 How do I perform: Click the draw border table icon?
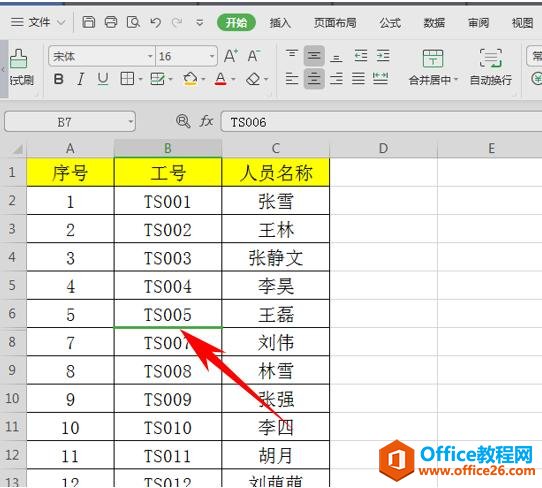tap(158, 79)
